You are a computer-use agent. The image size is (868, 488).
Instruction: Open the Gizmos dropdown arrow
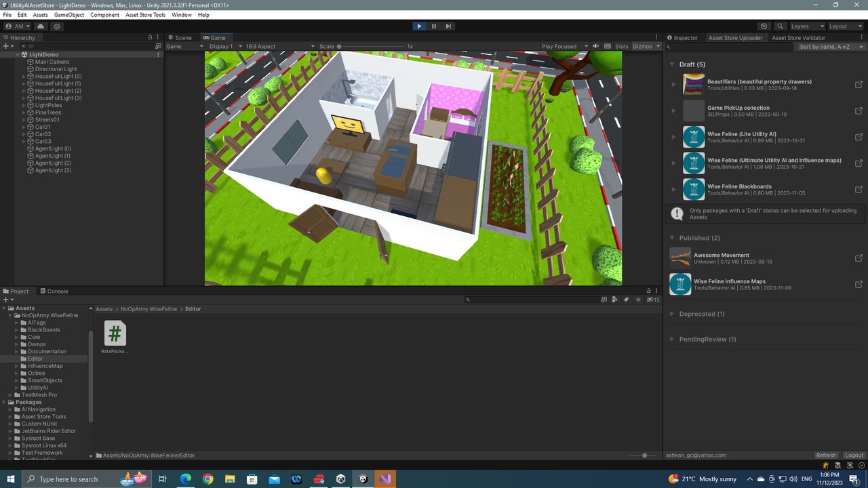(x=658, y=46)
